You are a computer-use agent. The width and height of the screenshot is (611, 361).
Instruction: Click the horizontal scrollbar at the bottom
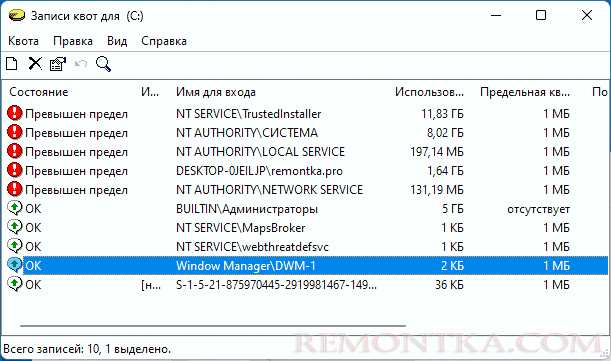click(x=213, y=326)
